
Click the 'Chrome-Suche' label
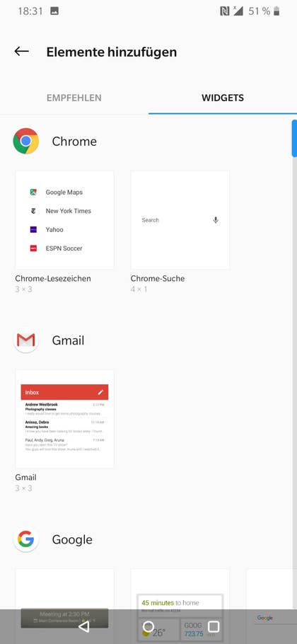click(158, 278)
